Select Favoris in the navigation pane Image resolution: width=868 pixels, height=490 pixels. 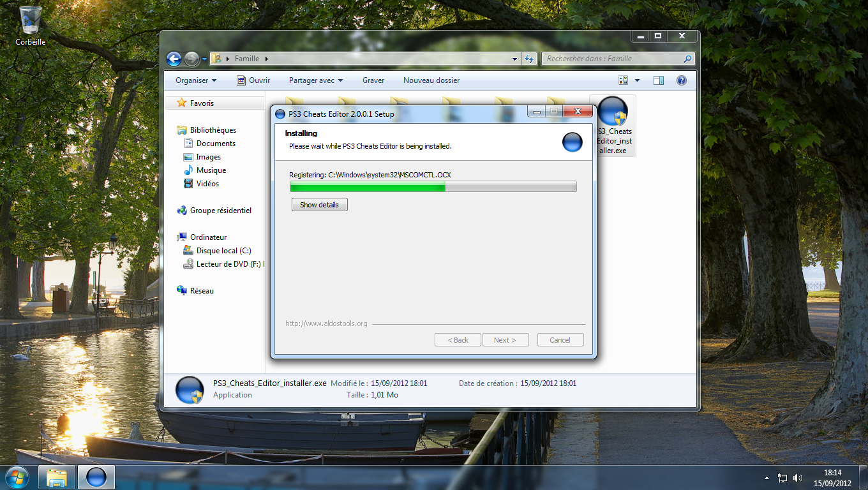click(x=202, y=103)
